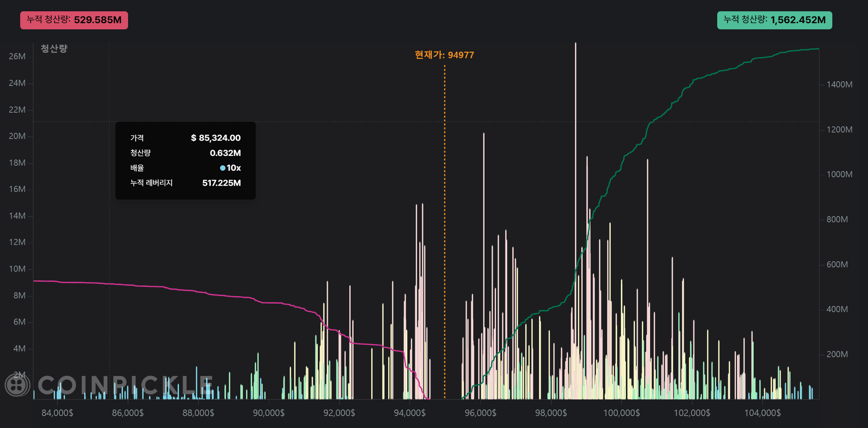Click the tooltip price value $85,324.00
This screenshot has height=428, width=868.
coord(216,138)
